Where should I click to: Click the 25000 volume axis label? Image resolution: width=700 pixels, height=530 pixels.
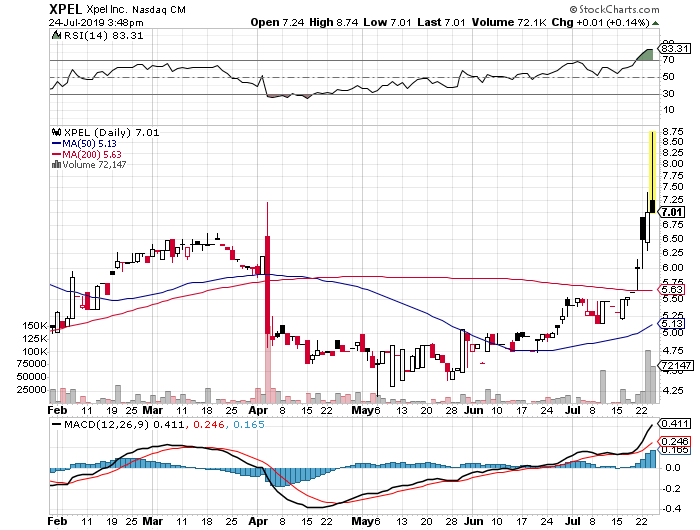point(31,390)
